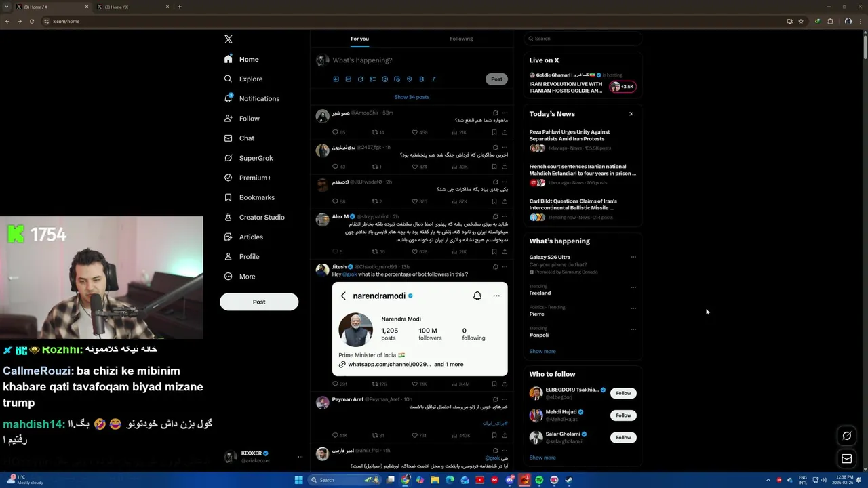Open Explore from the sidebar
The width and height of the screenshot is (868, 488).
click(x=243, y=79)
